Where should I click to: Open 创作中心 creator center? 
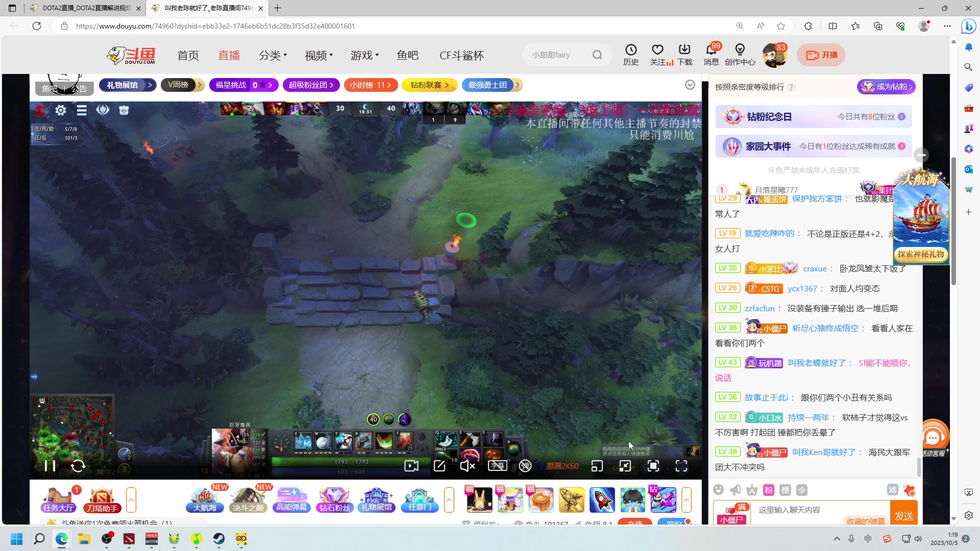pos(740,55)
